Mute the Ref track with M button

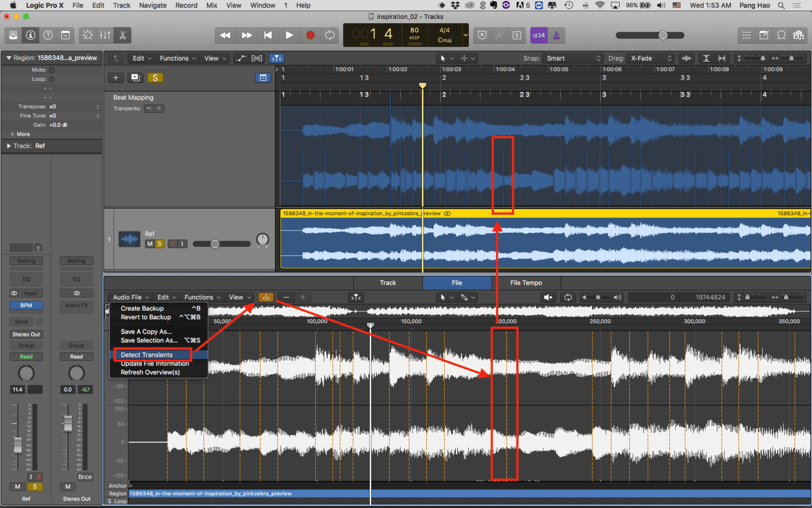pos(150,244)
